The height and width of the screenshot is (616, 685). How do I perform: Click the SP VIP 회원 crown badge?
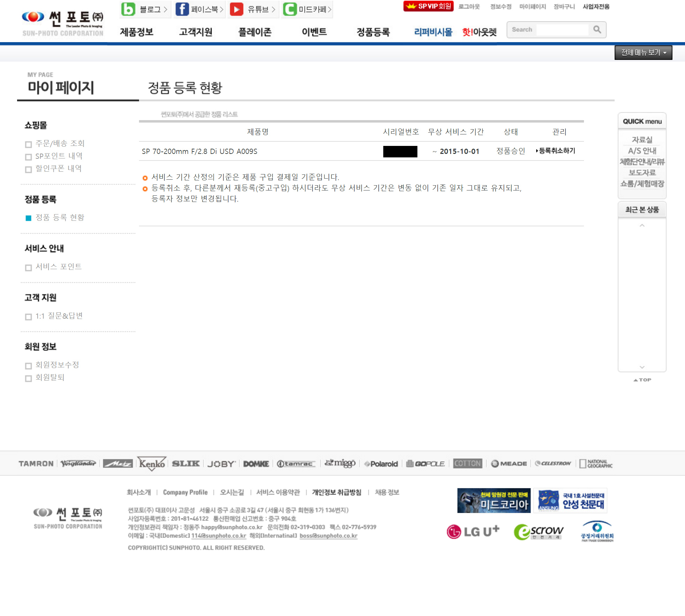click(x=428, y=6)
